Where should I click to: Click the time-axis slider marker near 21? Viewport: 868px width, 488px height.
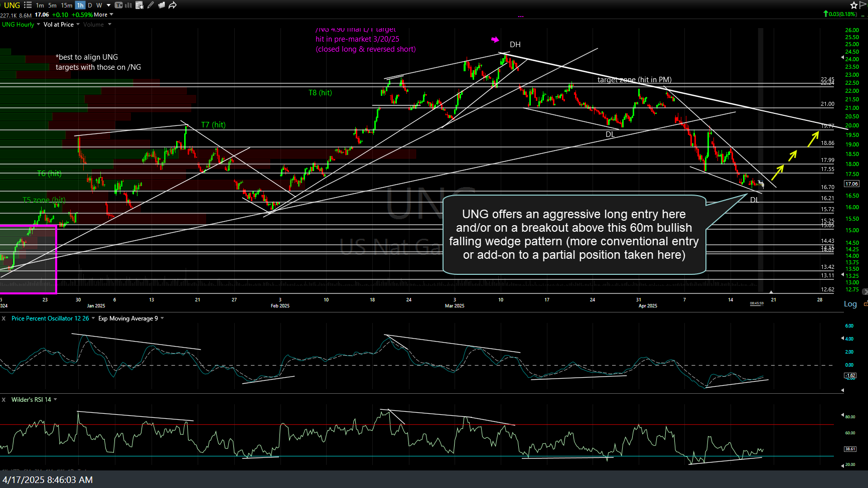[x=771, y=292]
